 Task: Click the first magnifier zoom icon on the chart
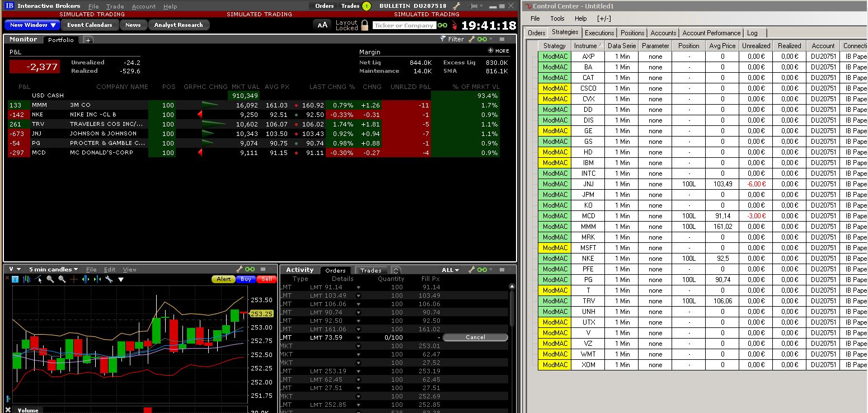coord(50,279)
